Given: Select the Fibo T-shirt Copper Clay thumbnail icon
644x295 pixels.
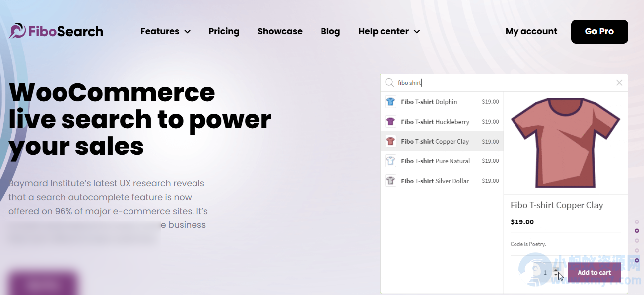Looking at the screenshot, I should click(390, 141).
